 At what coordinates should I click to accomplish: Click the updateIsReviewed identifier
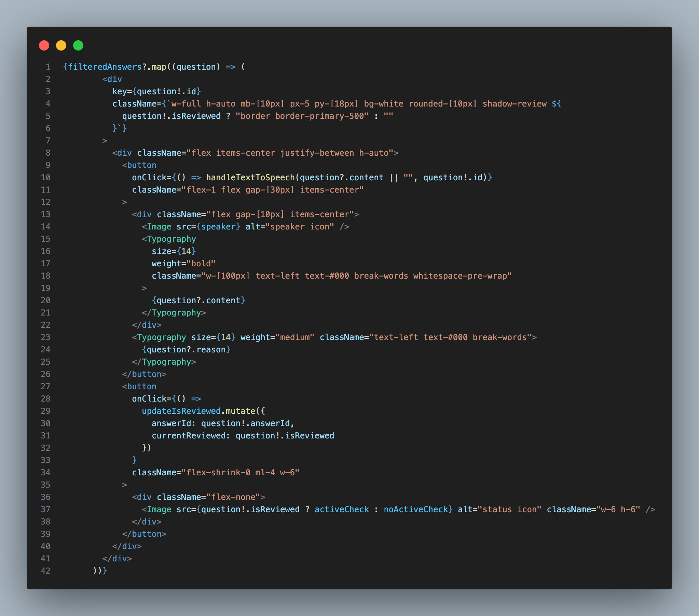(x=181, y=411)
